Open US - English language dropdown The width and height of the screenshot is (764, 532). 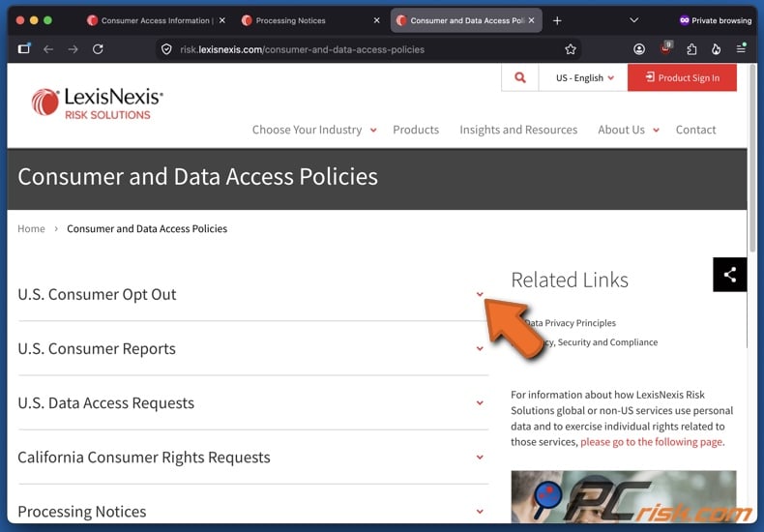pos(584,78)
